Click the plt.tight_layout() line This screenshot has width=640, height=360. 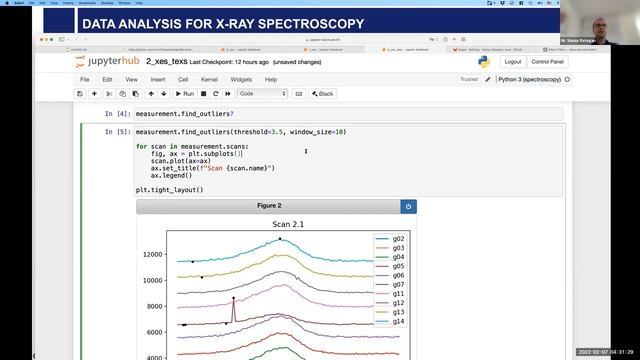[169, 190]
